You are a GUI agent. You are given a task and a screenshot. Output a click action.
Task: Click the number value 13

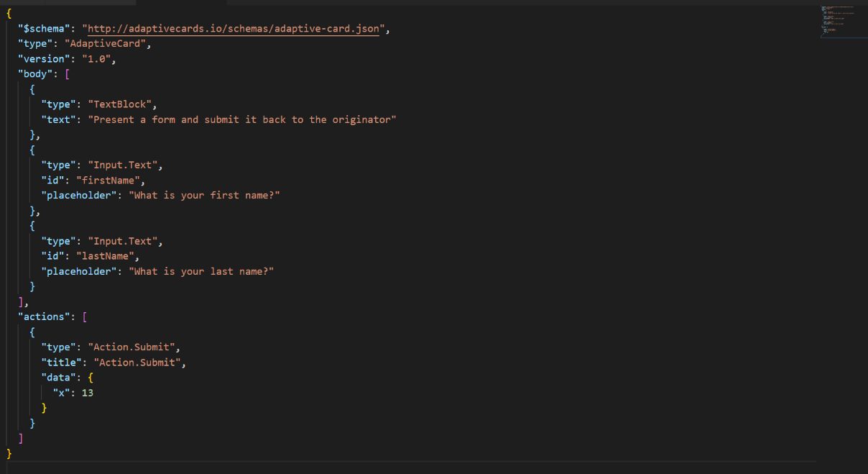pyautogui.click(x=88, y=392)
